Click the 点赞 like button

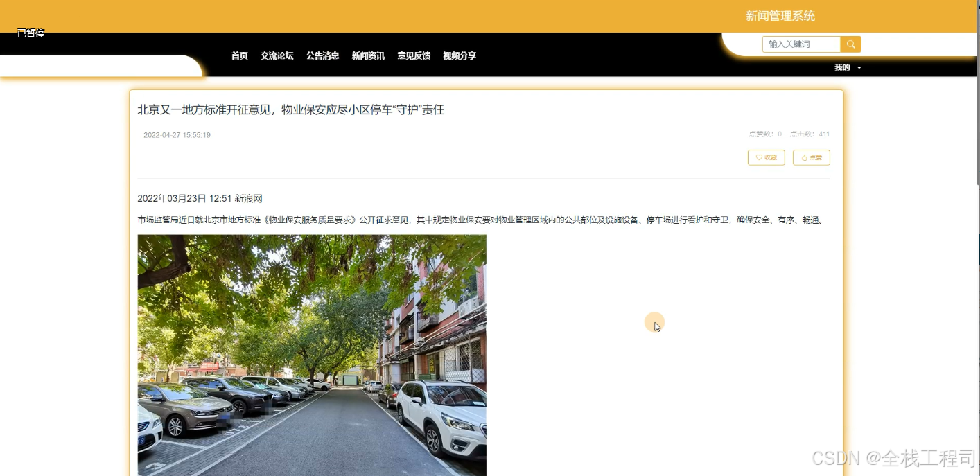pos(812,158)
